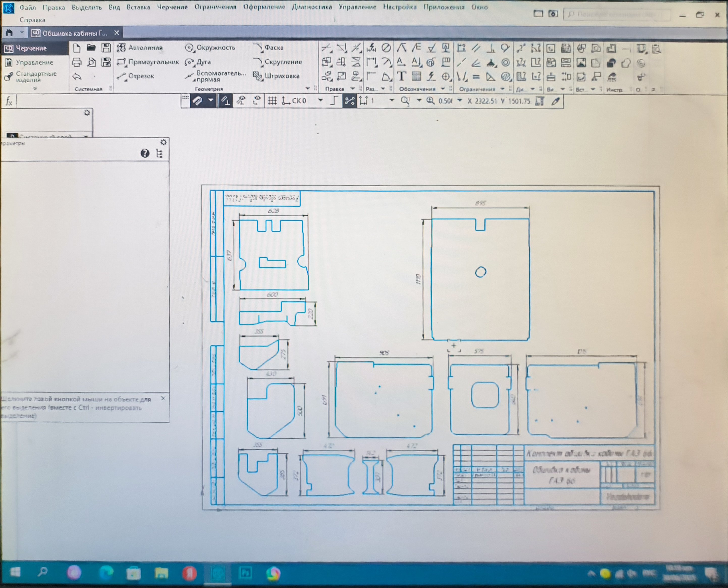Expand the Геометрия panel arrow
This screenshot has width=728, height=588.
[308, 89]
